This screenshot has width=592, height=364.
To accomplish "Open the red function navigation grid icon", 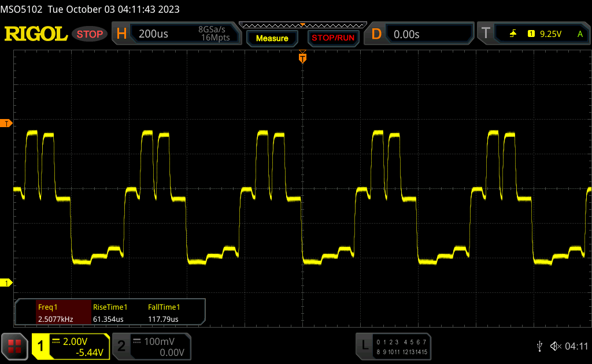I will (x=15, y=346).
